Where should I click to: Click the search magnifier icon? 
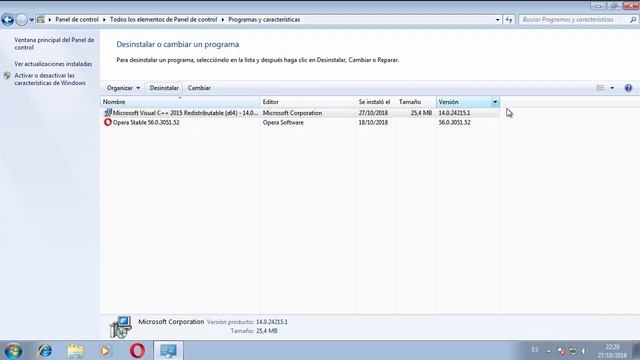pyautogui.click(x=633, y=20)
